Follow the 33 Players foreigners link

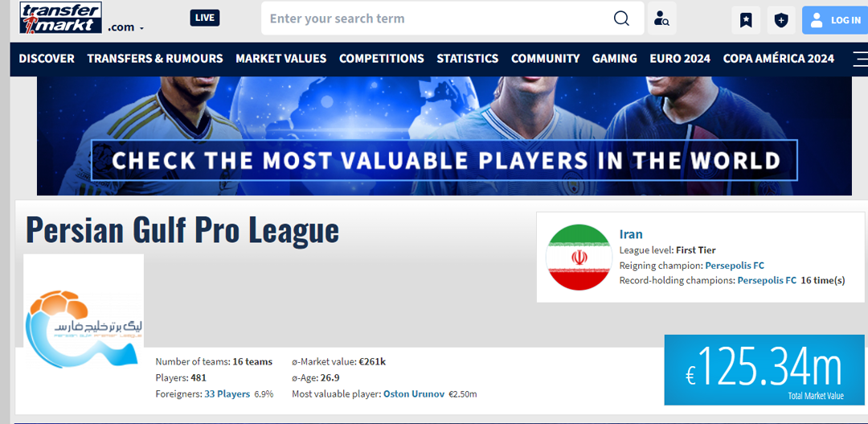pyautogui.click(x=227, y=394)
